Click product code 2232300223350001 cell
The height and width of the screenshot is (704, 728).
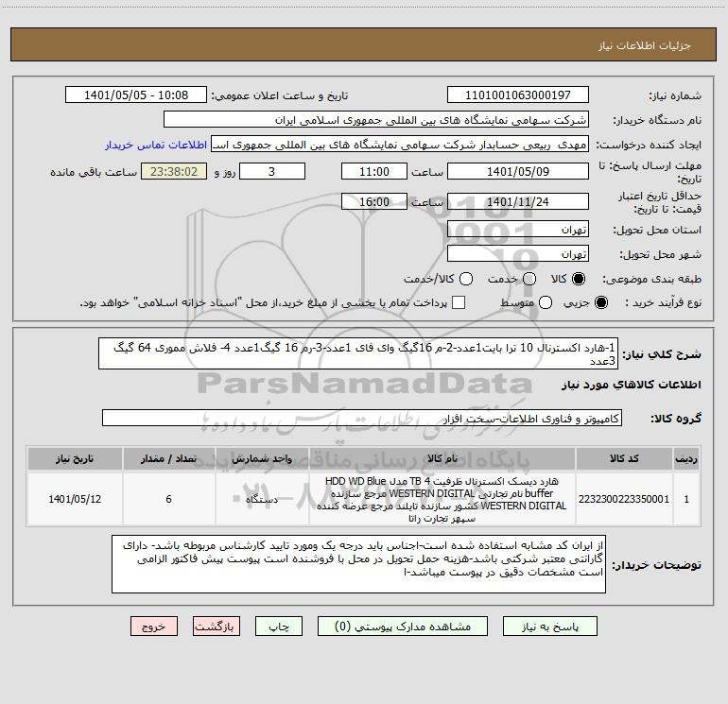point(624,499)
